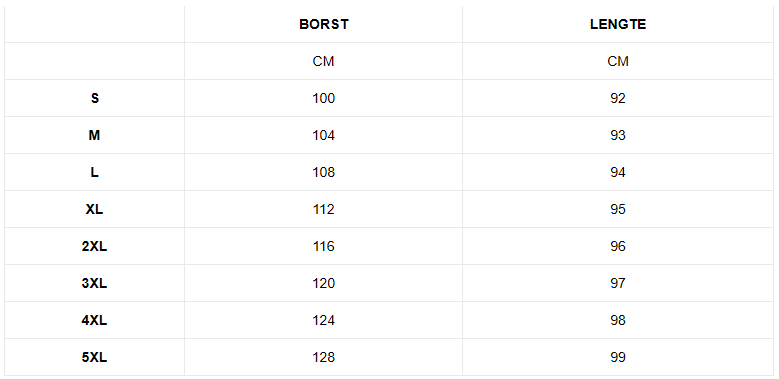Viewport: 779px width, 379px height.
Task: Click the BORST column header
Action: (323, 24)
